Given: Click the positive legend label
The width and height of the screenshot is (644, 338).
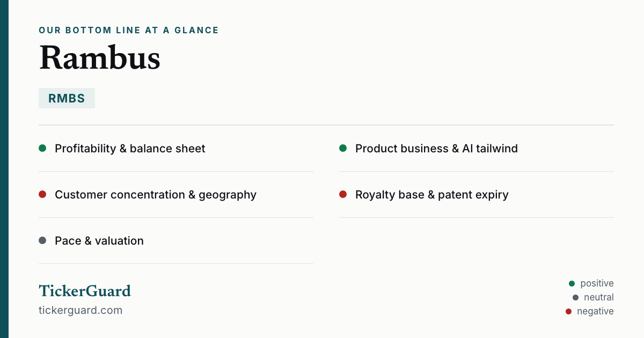Looking at the screenshot, I should (597, 283).
